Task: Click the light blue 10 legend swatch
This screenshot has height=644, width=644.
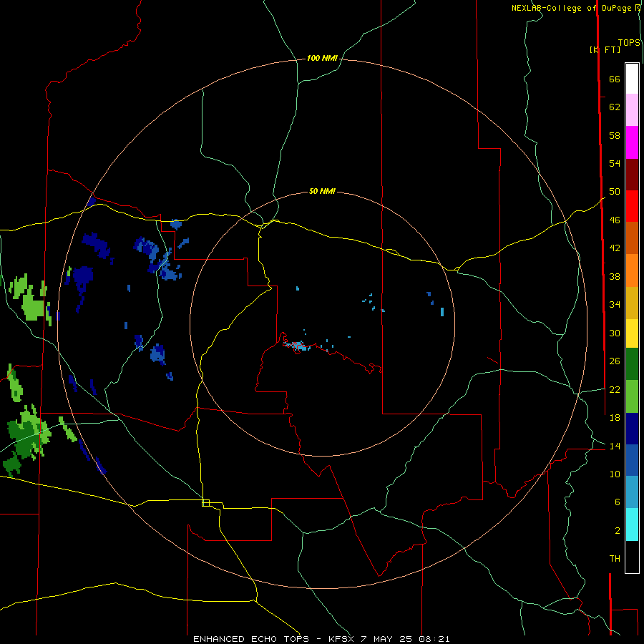Action: pyautogui.click(x=632, y=492)
